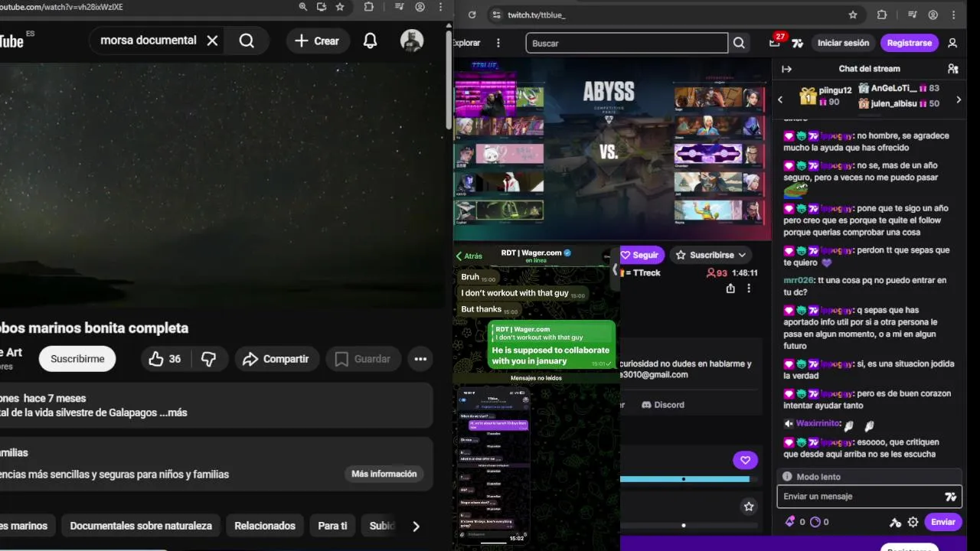Open the Bits icon under the chat

click(790, 522)
